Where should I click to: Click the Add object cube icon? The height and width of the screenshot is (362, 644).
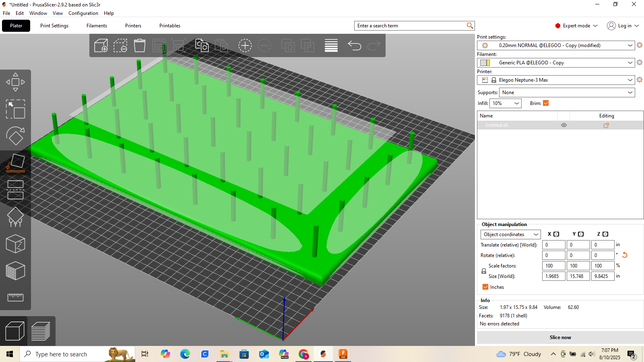pos(101,45)
